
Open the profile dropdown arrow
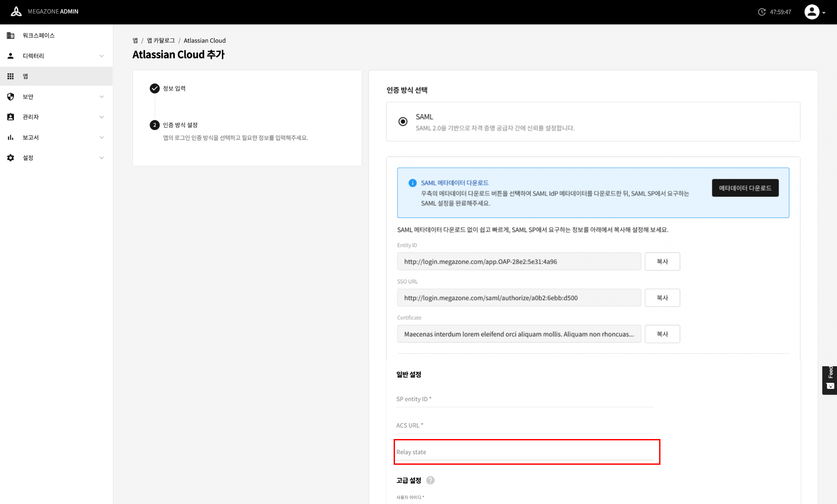point(824,13)
